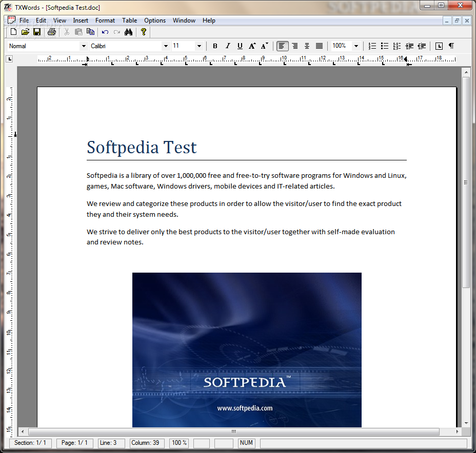Open Find with the binoculars icon
Screen dimensions: 476x453
click(128, 32)
